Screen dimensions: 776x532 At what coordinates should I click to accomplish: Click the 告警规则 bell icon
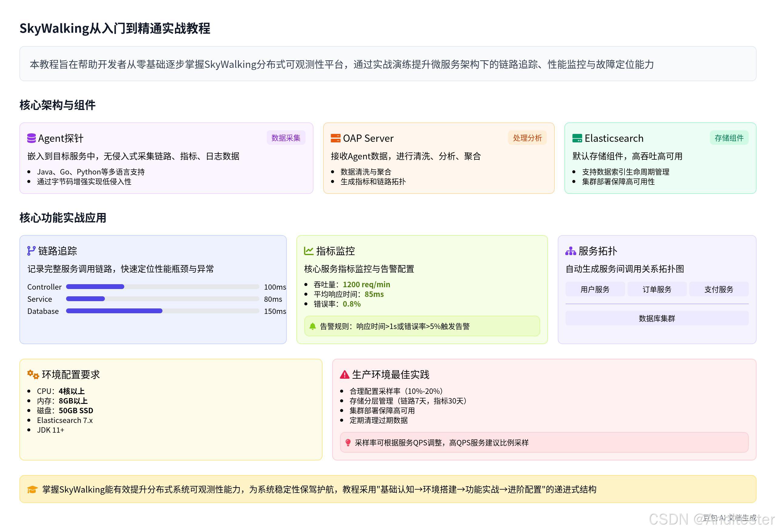point(313,326)
